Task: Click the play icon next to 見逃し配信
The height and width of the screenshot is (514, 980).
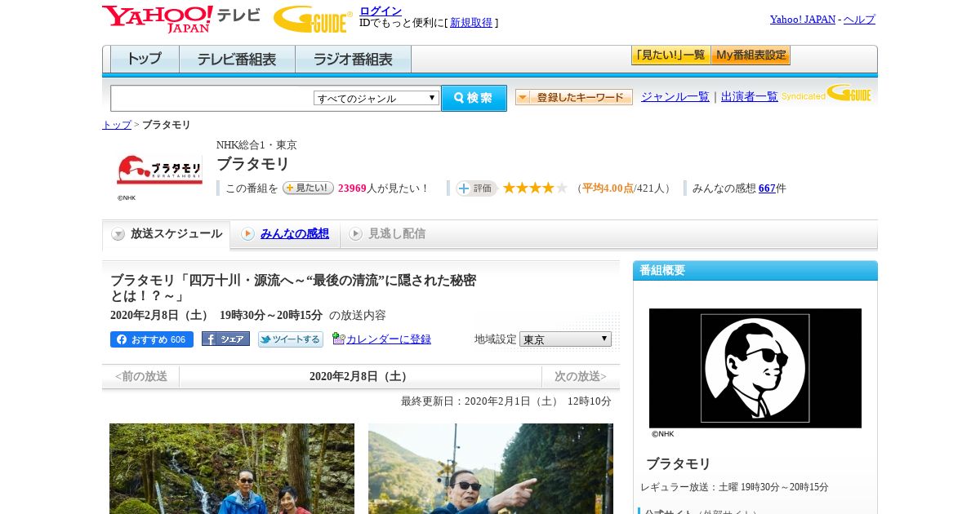Action: (x=355, y=234)
